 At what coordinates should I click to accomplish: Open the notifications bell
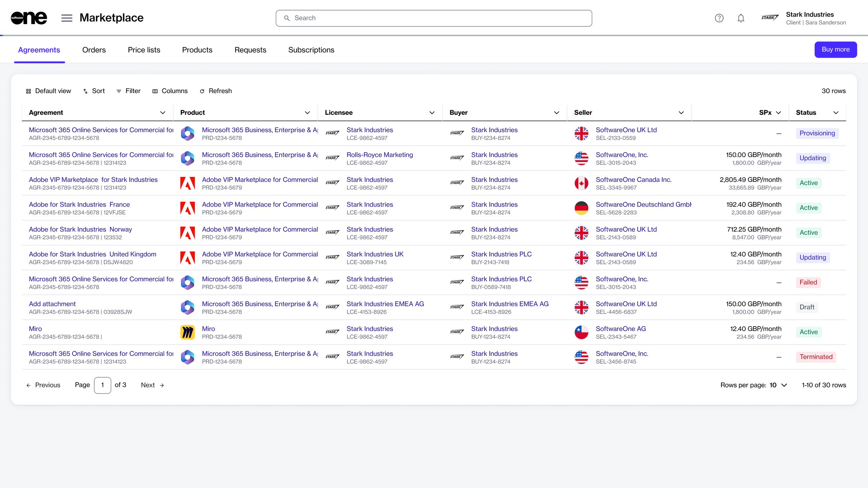(741, 18)
